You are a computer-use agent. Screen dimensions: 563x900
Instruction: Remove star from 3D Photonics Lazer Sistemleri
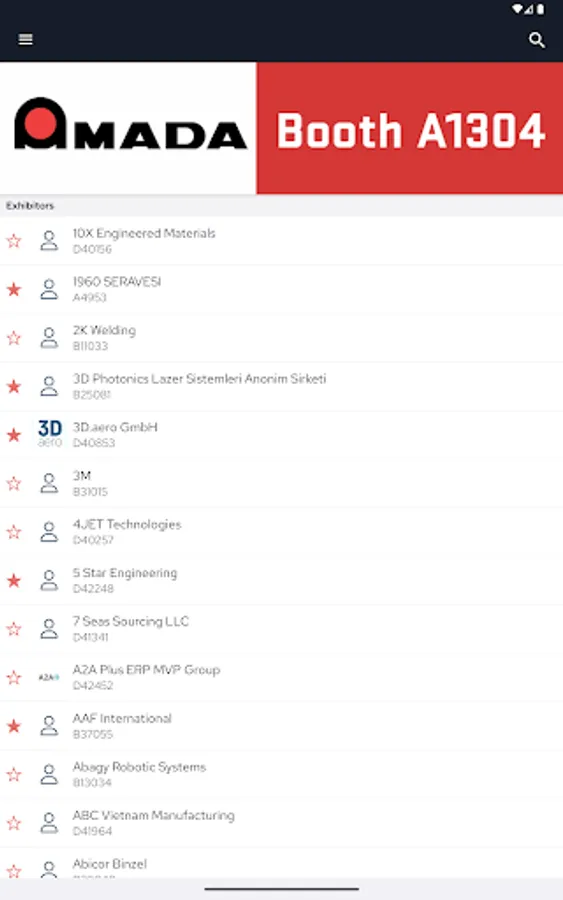click(x=14, y=386)
